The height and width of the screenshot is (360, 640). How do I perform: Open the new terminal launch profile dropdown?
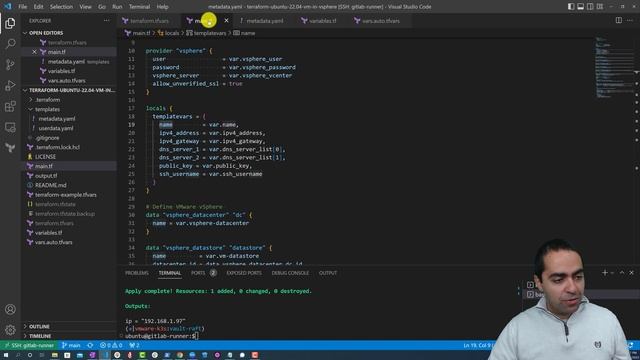(612, 273)
